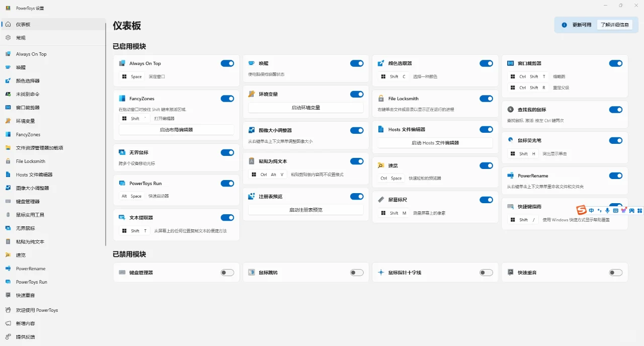Click the 鼠标指针十字线 crosshair card icon
Viewport: 644px width, 346px height.
click(x=381, y=273)
